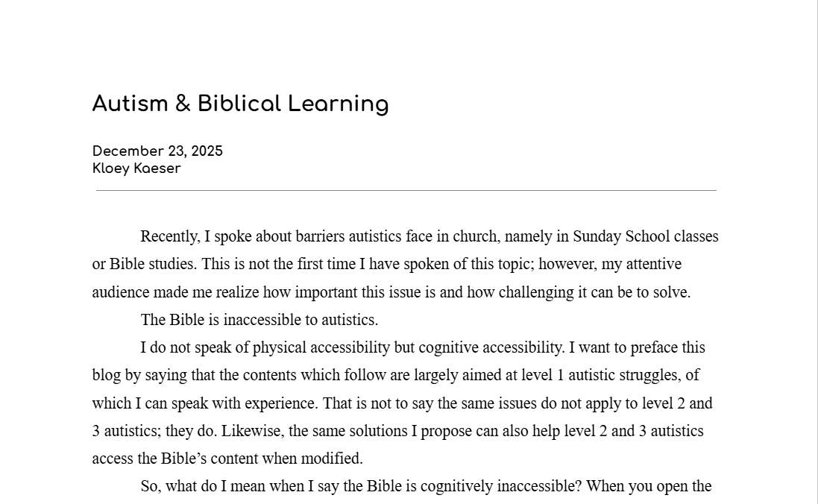Click the word 'Recently' starting the first paragraph
The width and height of the screenshot is (818, 504).
pyautogui.click(x=169, y=236)
